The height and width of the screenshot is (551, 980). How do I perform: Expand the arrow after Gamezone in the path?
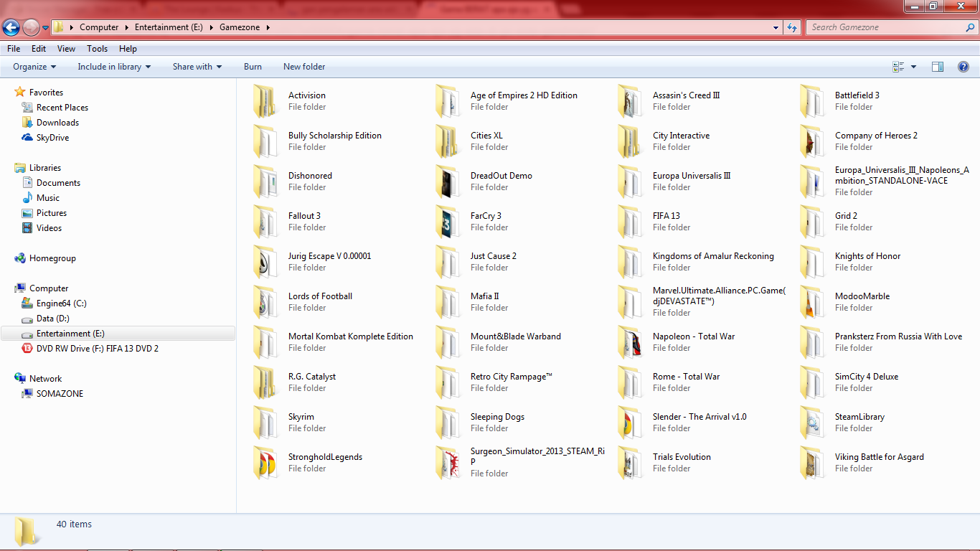268,27
